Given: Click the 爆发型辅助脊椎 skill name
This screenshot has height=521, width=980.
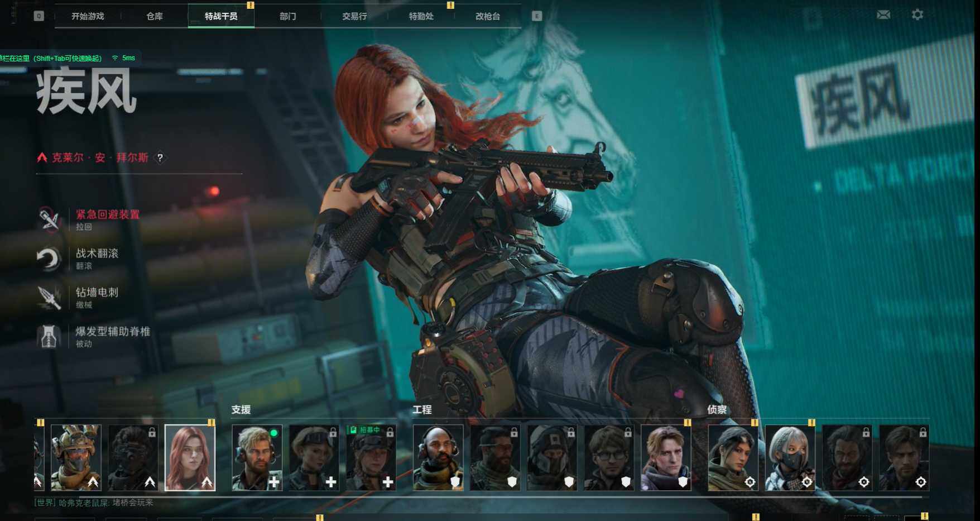Looking at the screenshot, I should coord(113,332).
